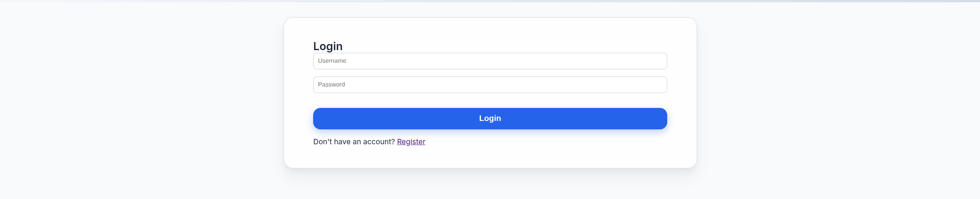Click the Username input field

490,61
